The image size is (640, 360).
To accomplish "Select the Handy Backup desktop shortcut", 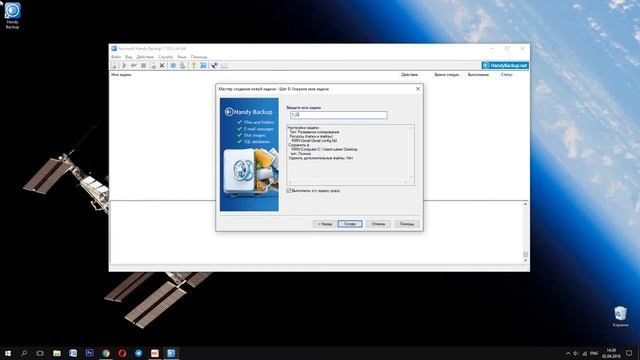I will click(12, 16).
